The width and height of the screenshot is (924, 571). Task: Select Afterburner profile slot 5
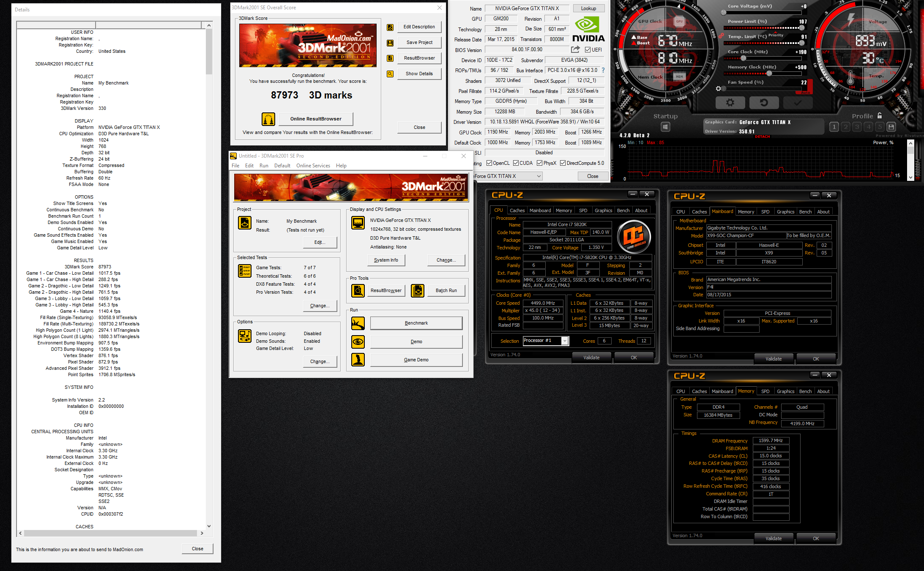pos(880,126)
